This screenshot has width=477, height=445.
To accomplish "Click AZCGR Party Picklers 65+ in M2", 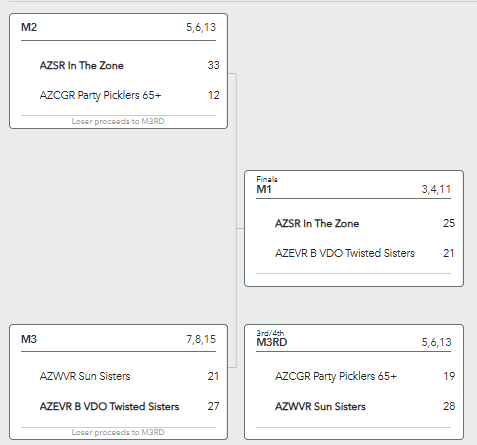I will point(100,95).
